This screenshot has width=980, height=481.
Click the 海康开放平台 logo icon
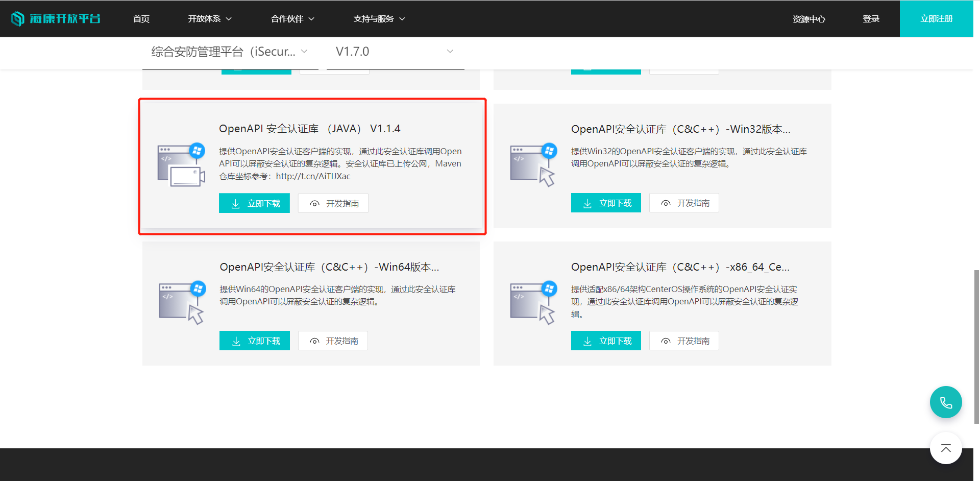[x=17, y=18]
